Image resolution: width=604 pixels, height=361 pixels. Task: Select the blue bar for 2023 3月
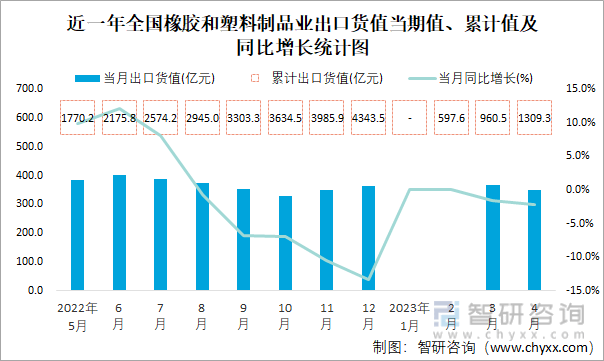tap(493, 238)
